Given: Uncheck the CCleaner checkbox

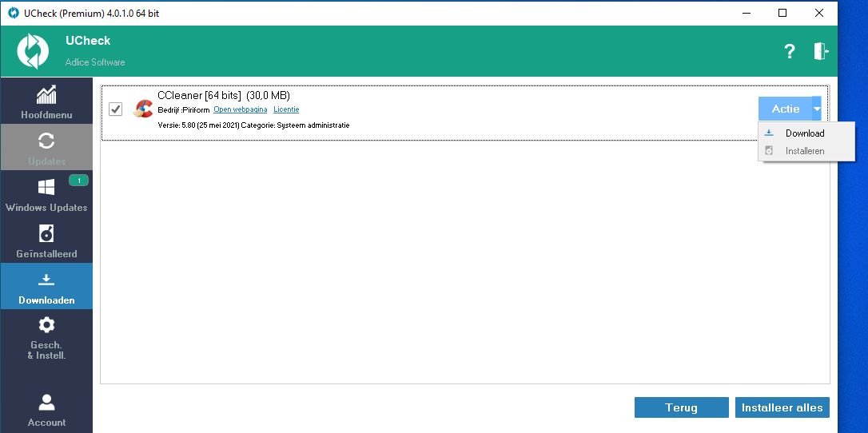Looking at the screenshot, I should point(116,109).
